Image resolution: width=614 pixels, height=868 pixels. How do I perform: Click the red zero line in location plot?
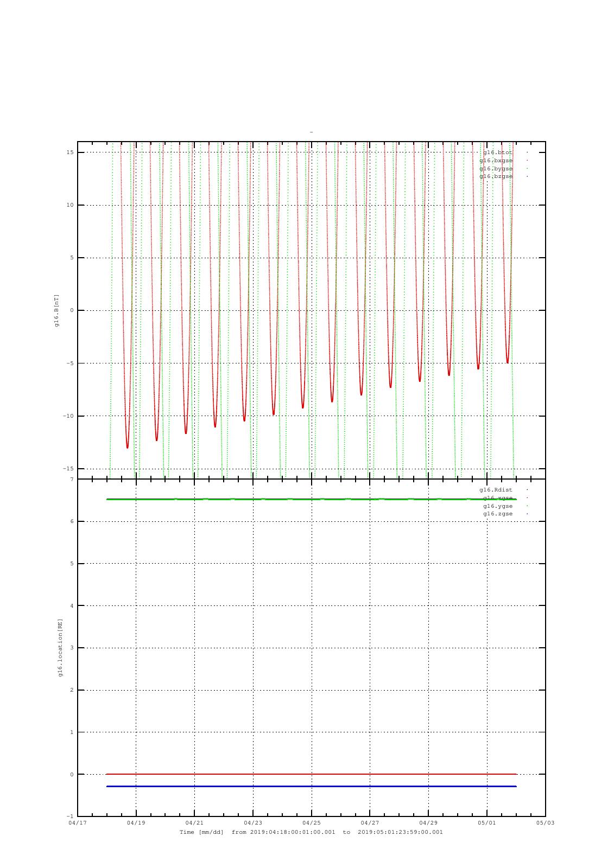coord(312,774)
